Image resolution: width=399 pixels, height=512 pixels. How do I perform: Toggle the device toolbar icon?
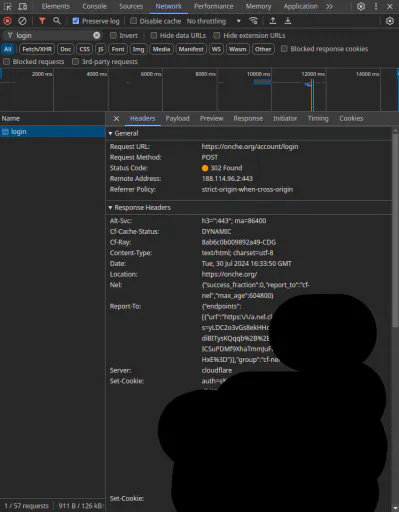[22, 6]
